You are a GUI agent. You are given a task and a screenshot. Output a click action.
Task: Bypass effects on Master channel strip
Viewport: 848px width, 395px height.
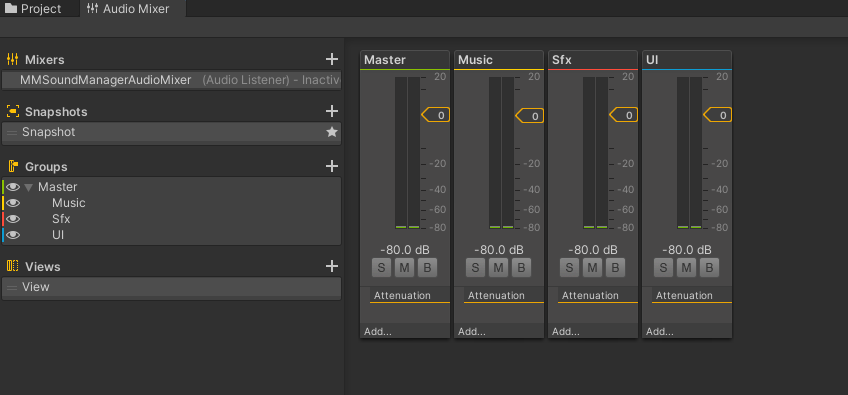pyautogui.click(x=427, y=267)
